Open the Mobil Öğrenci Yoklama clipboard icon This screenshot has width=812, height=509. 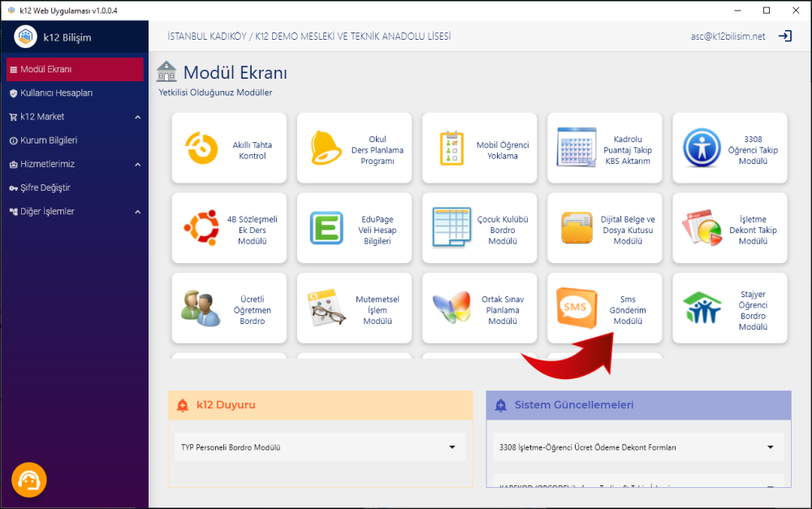[451, 148]
